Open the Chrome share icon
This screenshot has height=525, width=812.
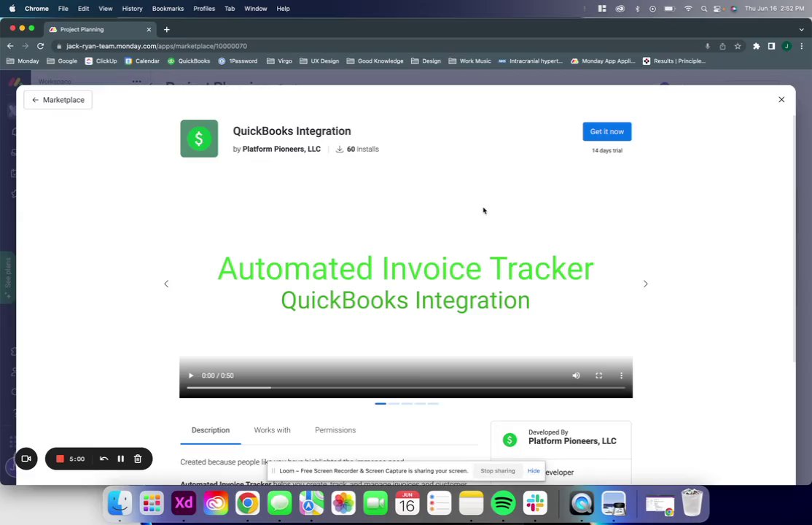pos(722,46)
